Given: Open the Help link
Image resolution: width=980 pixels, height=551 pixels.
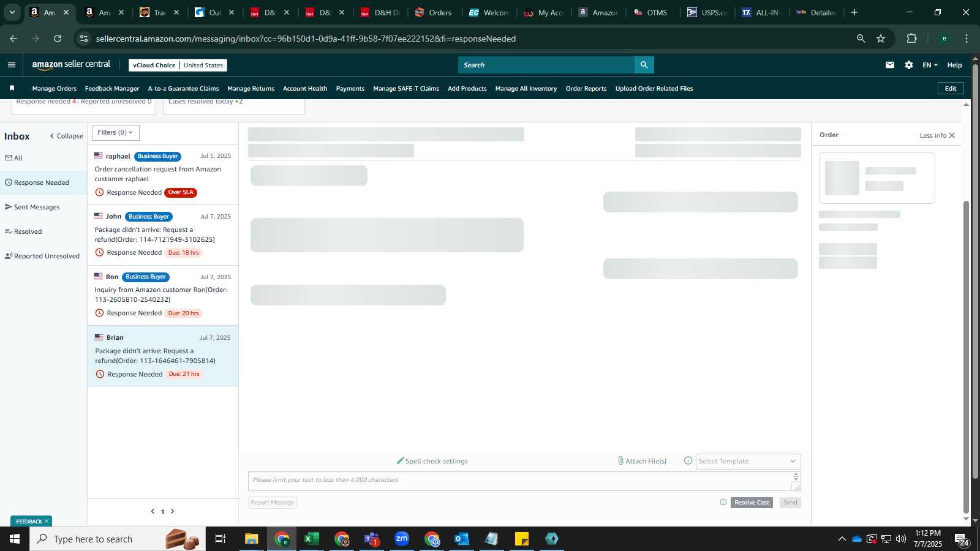Looking at the screenshot, I should 954,65.
